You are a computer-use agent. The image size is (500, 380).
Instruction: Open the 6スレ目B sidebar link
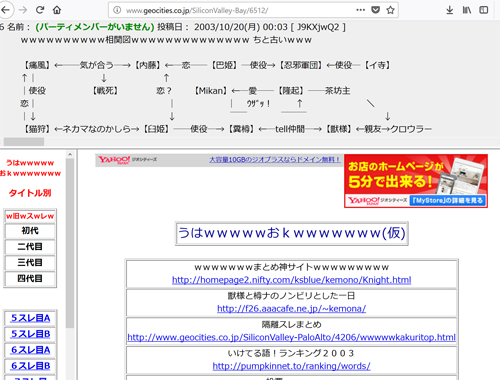(30, 366)
